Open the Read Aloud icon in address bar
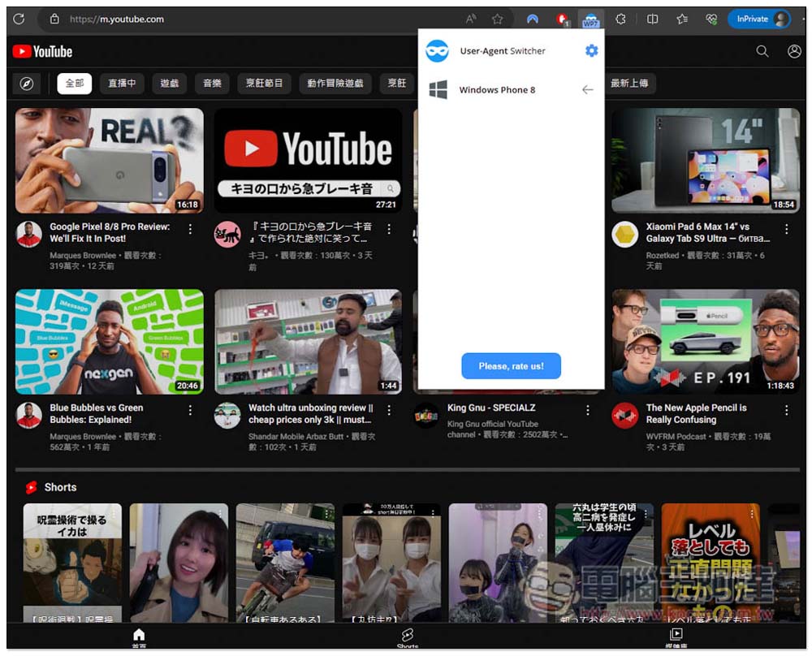812x656 pixels. coord(471,19)
